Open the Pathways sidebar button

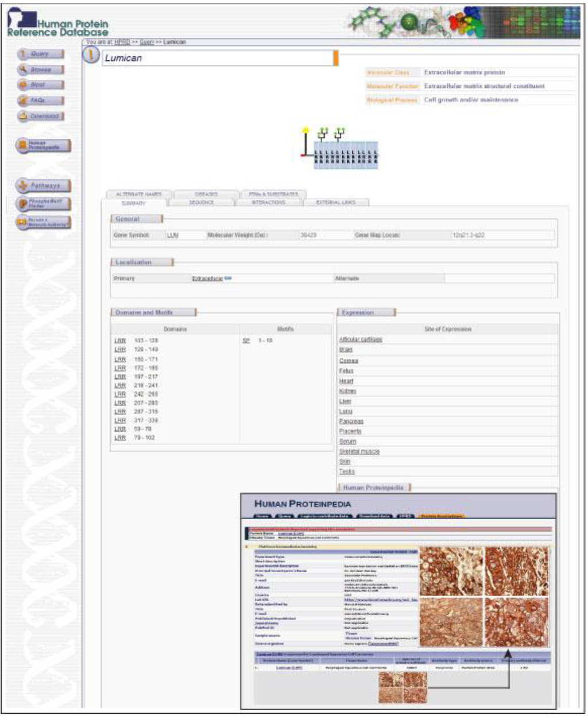tap(43, 185)
